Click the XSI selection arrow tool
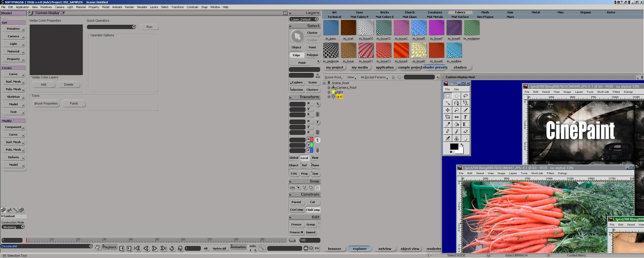 coord(297,37)
